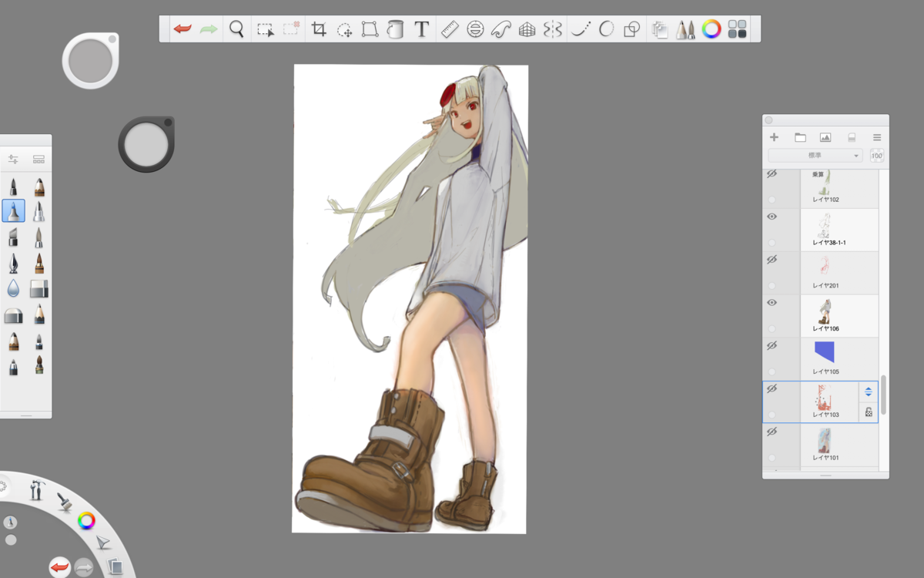Pick the Flood Fill bucket tool

(x=395, y=29)
